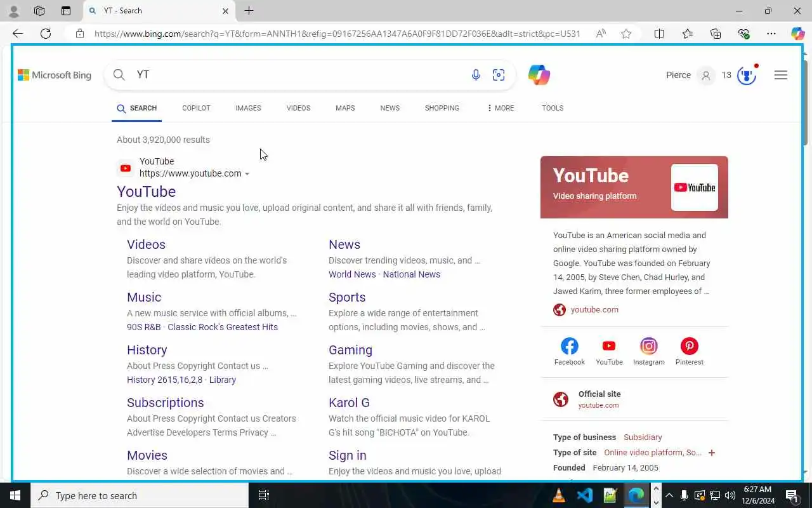Viewport: 812px width, 508px height.
Task: Open Instagram profile icon in knowledge panel
Action: pyautogui.click(x=648, y=346)
